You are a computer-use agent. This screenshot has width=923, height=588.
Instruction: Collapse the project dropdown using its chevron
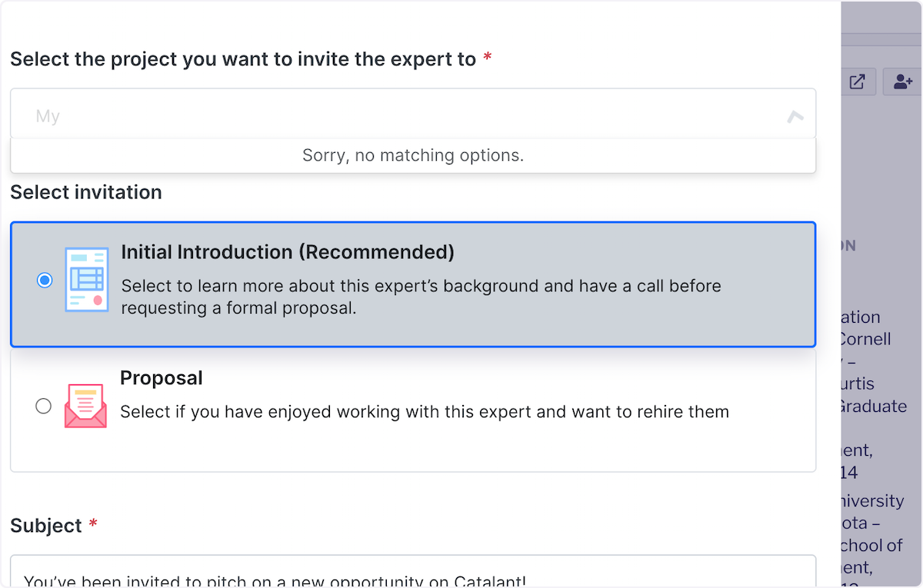pyautogui.click(x=795, y=117)
